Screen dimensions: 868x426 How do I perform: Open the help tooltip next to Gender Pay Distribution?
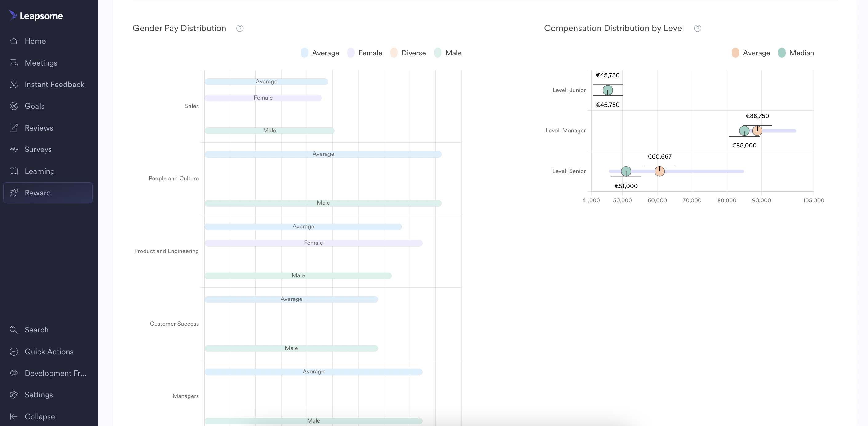[x=240, y=28]
